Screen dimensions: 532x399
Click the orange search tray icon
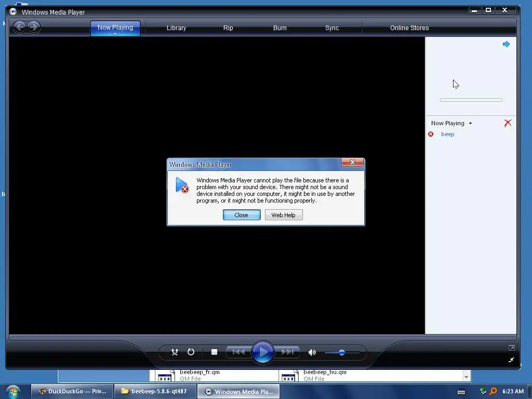coord(493,391)
